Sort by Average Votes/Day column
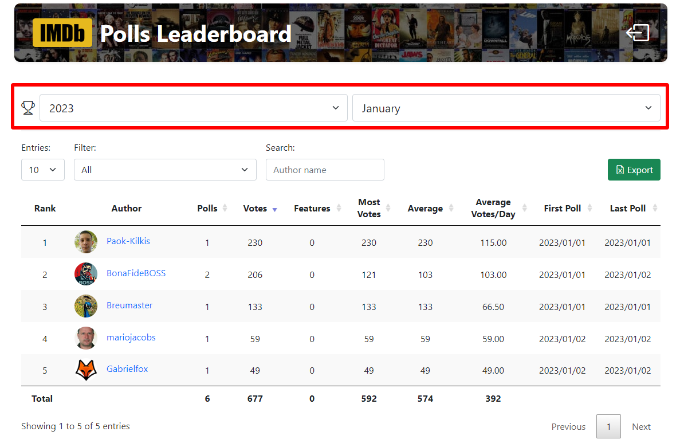This screenshot has height=447, width=680. (493, 209)
